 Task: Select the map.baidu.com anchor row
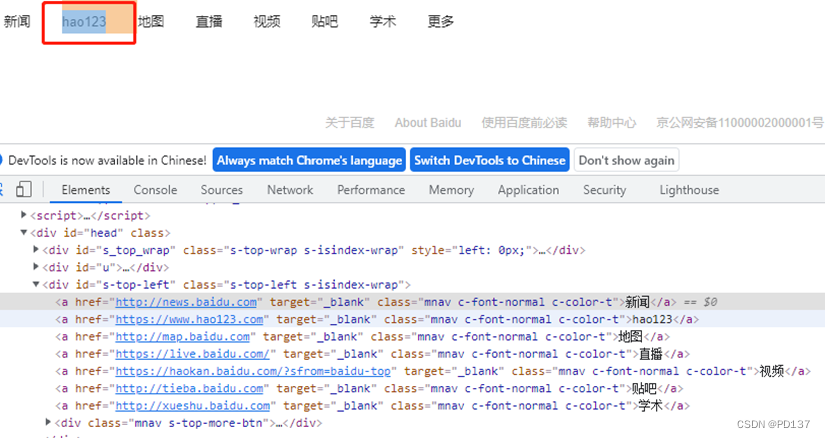click(x=412, y=336)
